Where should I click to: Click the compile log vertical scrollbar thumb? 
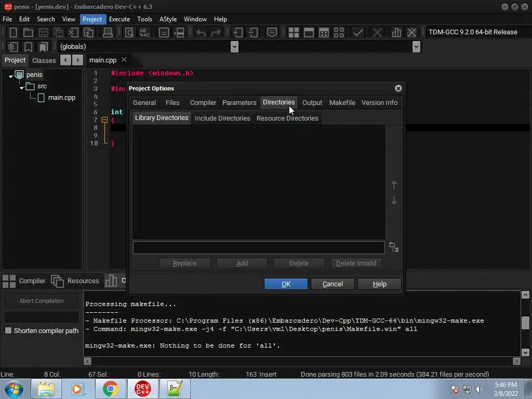tap(525, 323)
